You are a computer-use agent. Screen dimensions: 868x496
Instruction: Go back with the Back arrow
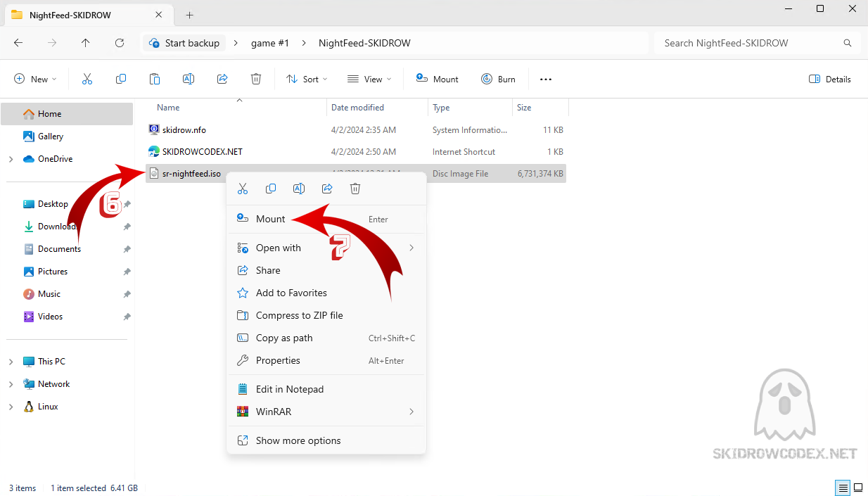click(x=18, y=43)
